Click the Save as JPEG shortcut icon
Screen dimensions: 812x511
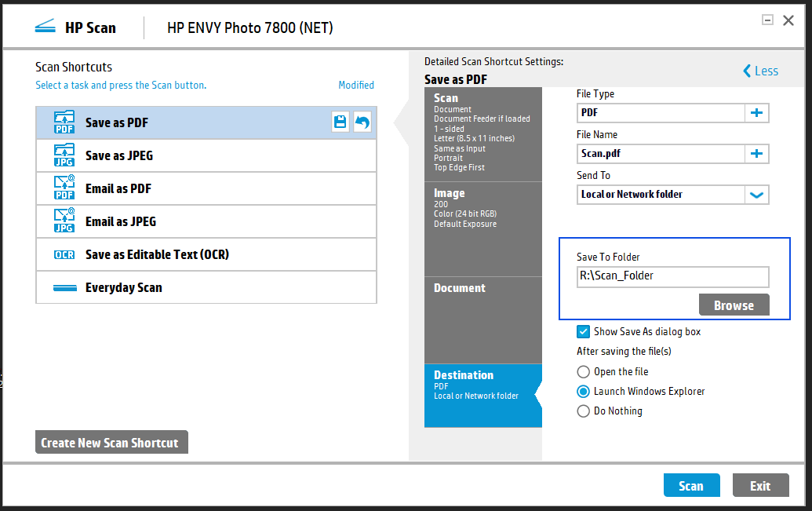click(62, 155)
